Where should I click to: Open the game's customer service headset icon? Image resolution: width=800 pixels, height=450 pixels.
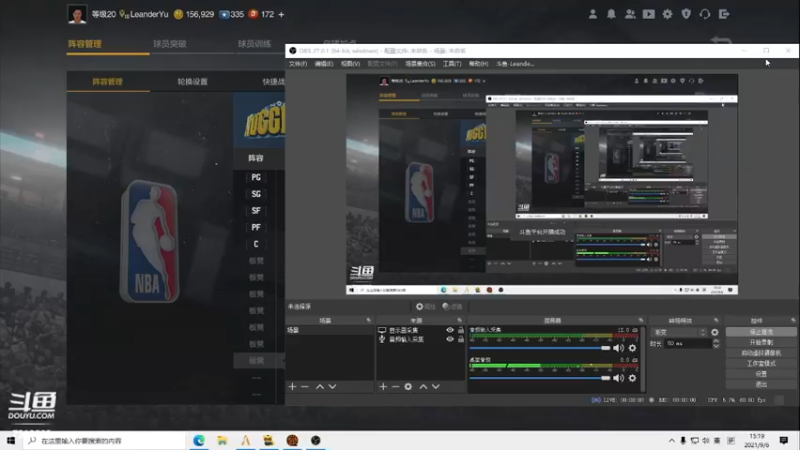click(705, 14)
